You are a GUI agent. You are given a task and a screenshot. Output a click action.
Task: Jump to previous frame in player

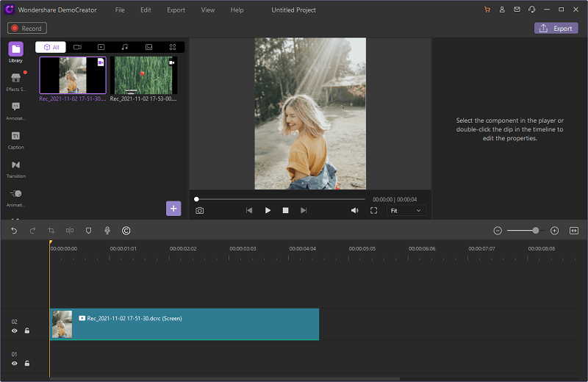click(249, 210)
